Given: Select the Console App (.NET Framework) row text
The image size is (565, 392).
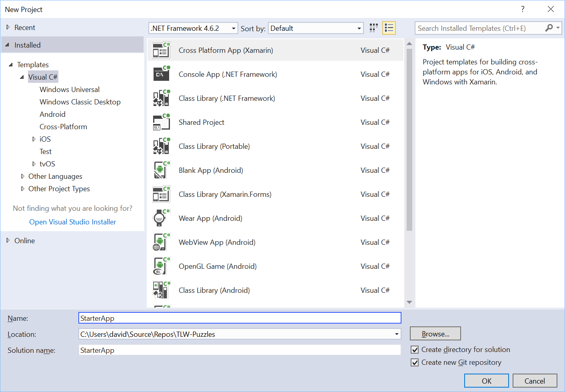Looking at the screenshot, I should (228, 74).
